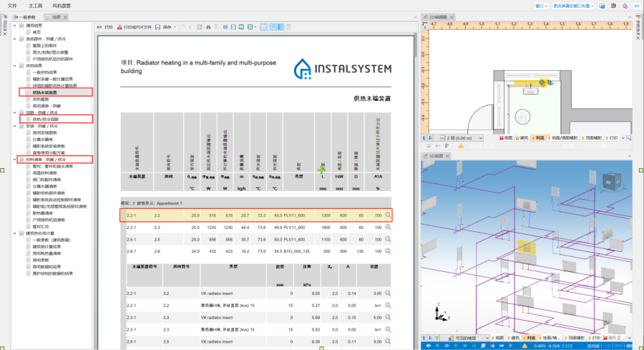This screenshot has width=644, height=350.
Task: Collapse the 安装 - 供暖/供冷 tree node
Action: pyautogui.click(x=15, y=126)
